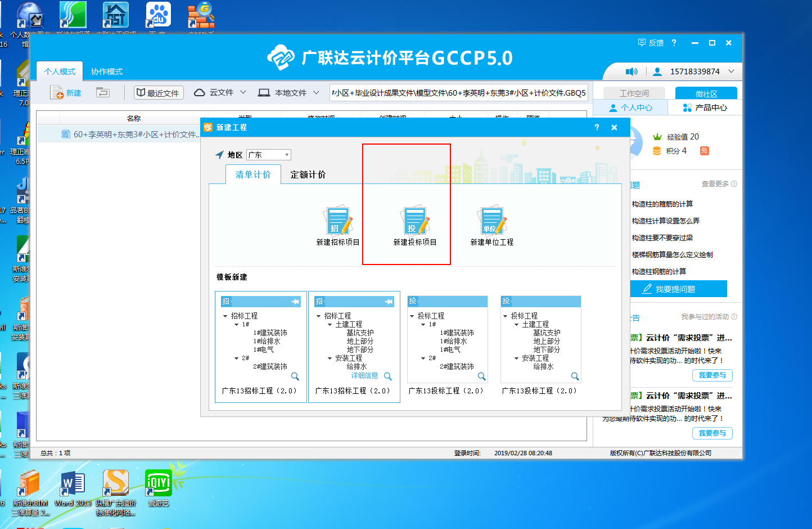The height and width of the screenshot is (529, 812).
Task: Switch to the 清单计价 tab
Action: pos(253,174)
